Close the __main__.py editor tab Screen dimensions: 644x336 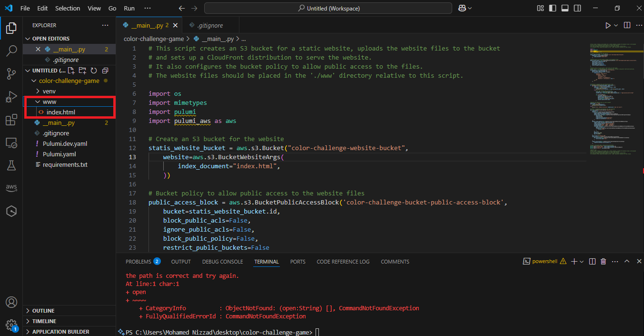click(x=175, y=25)
